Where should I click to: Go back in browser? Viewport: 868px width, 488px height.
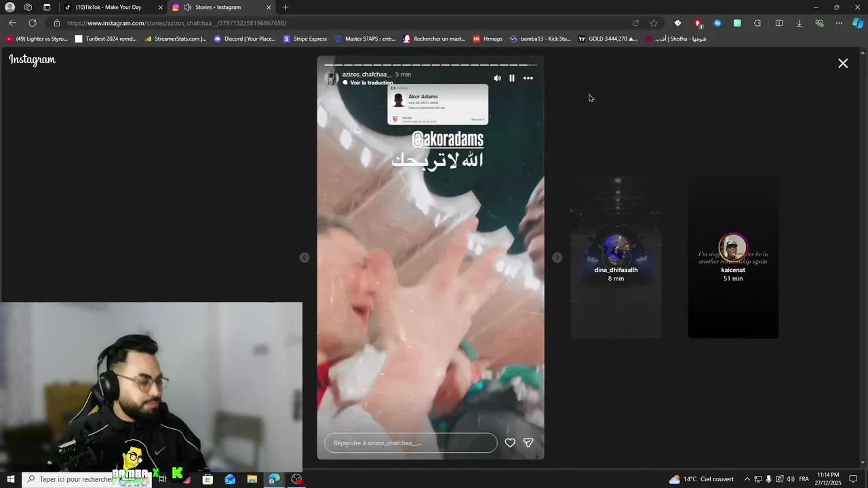coord(12,23)
